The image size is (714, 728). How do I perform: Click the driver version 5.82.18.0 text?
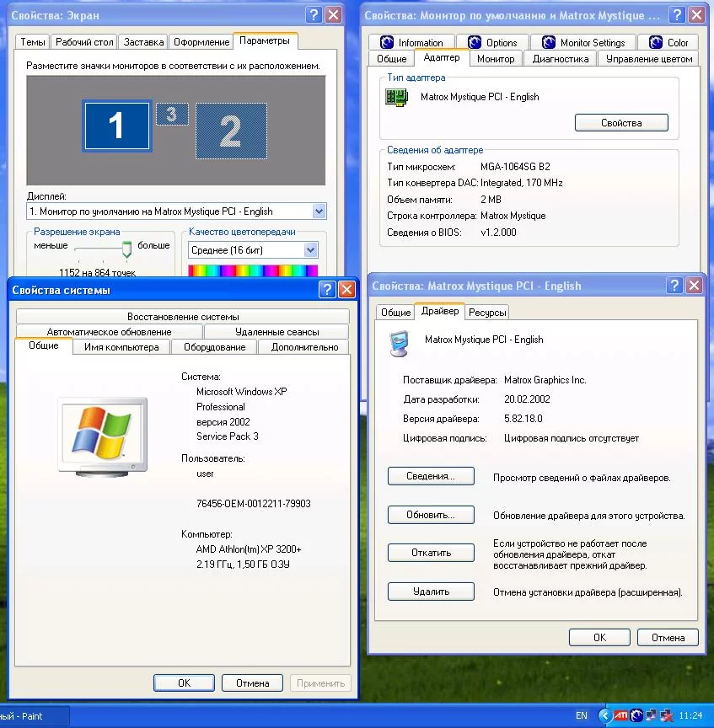pyautogui.click(x=523, y=419)
